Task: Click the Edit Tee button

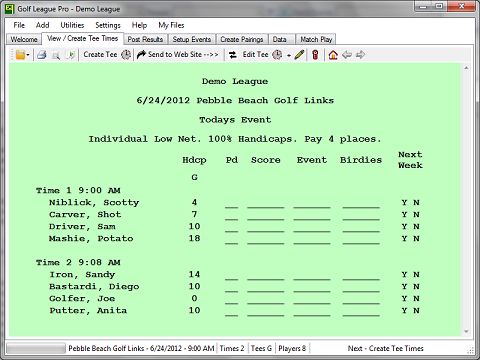Action: point(255,54)
